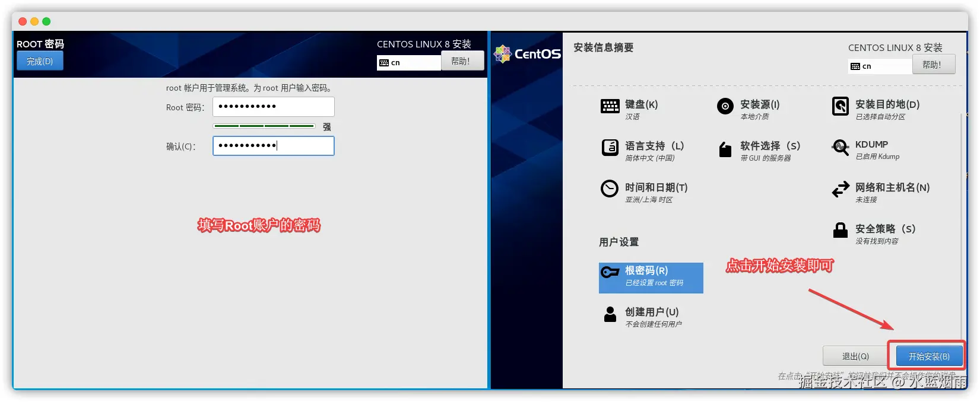Click the password strength bar
This screenshot has height=402, width=980.
click(x=264, y=126)
